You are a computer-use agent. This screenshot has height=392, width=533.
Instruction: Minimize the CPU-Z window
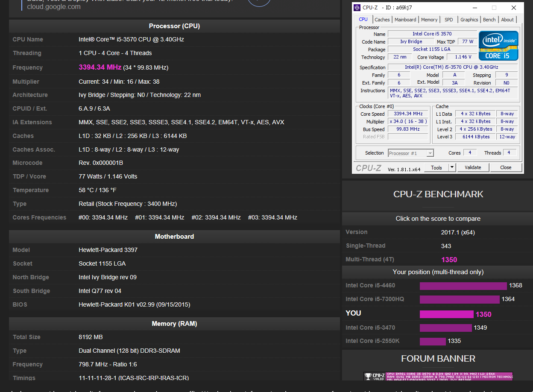(x=474, y=8)
